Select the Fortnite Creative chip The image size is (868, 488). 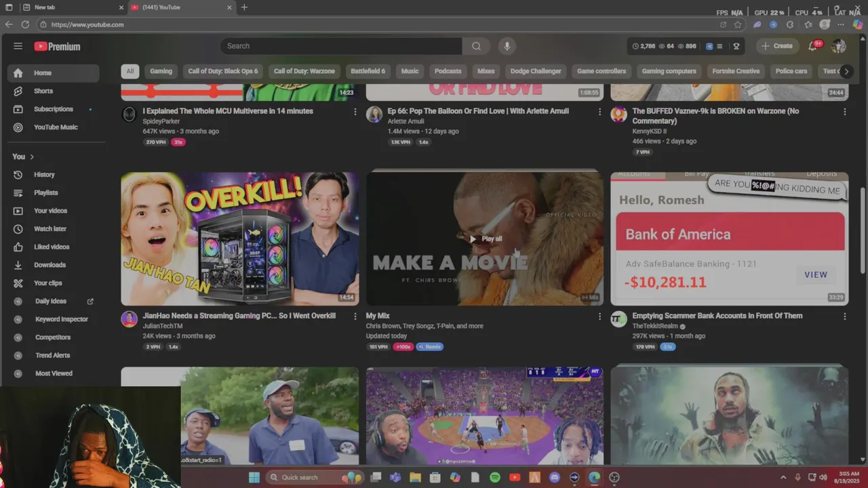coord(736,71)
